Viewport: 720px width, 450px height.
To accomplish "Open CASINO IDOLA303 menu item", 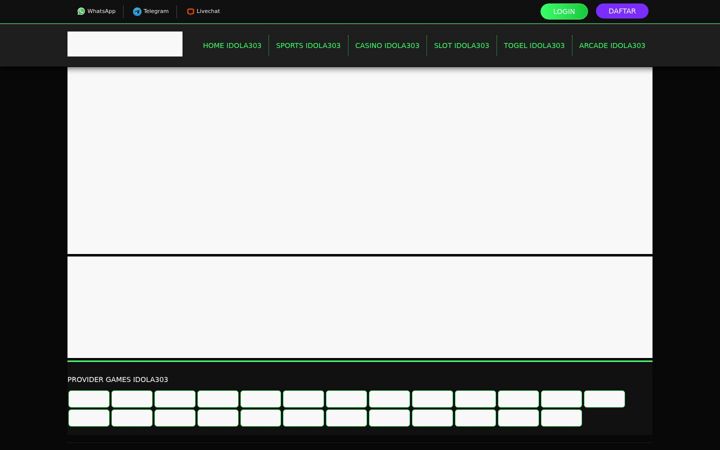I will [387, 45].
